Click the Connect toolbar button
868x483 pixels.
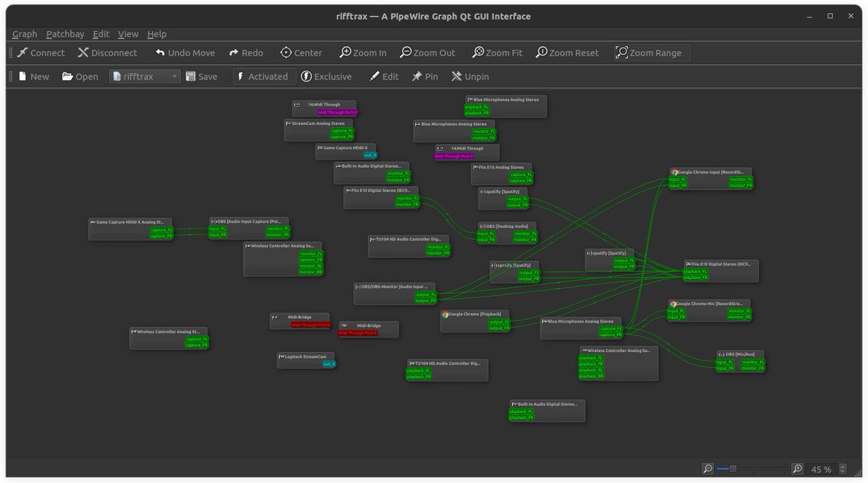coord(41,53)
